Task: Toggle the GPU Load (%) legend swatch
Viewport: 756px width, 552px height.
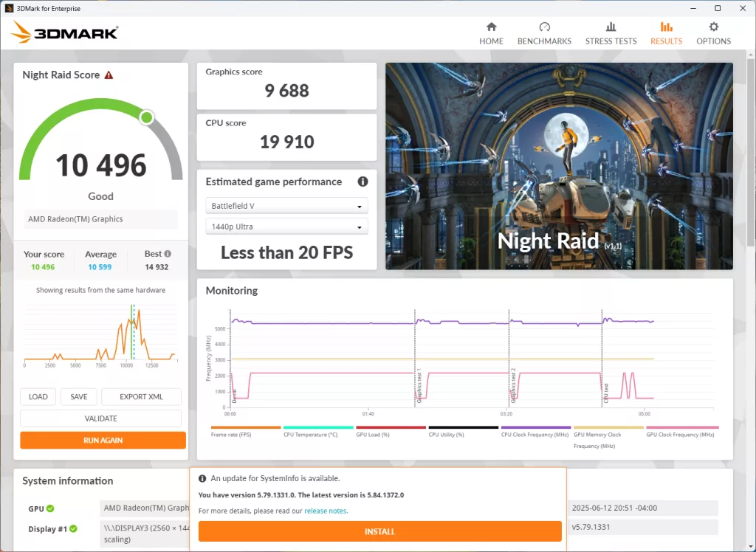Action: (391, 427)
